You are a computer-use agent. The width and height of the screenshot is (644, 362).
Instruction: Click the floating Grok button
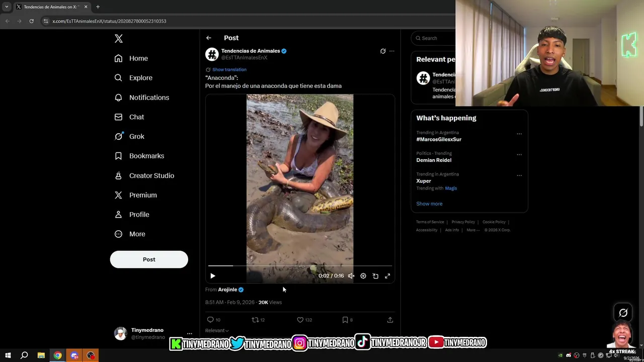click(x=623, y=313)
